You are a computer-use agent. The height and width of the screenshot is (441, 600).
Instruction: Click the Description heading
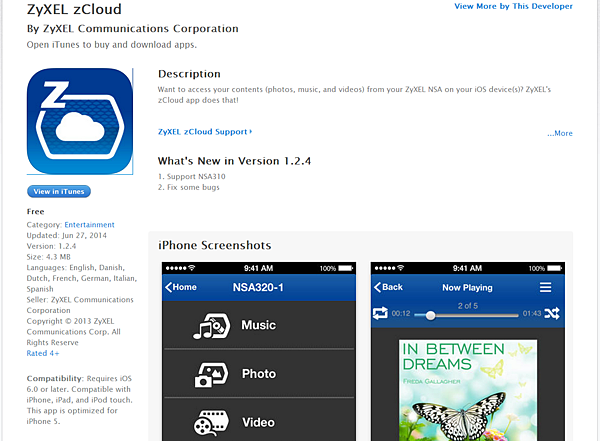click(189, 74)
